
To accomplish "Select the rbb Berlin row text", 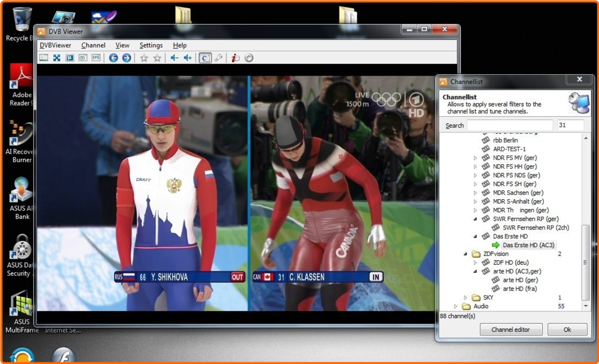I will (505, 140).
